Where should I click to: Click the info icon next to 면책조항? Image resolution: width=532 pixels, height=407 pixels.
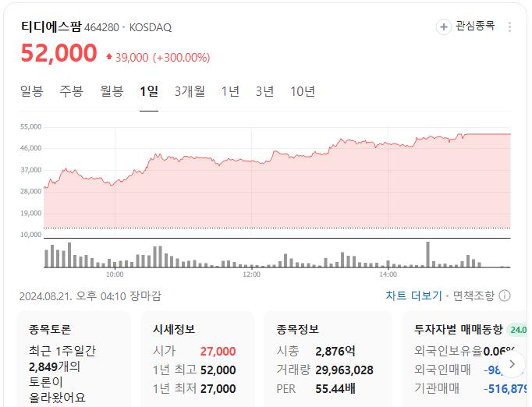[x=505, y=296]
